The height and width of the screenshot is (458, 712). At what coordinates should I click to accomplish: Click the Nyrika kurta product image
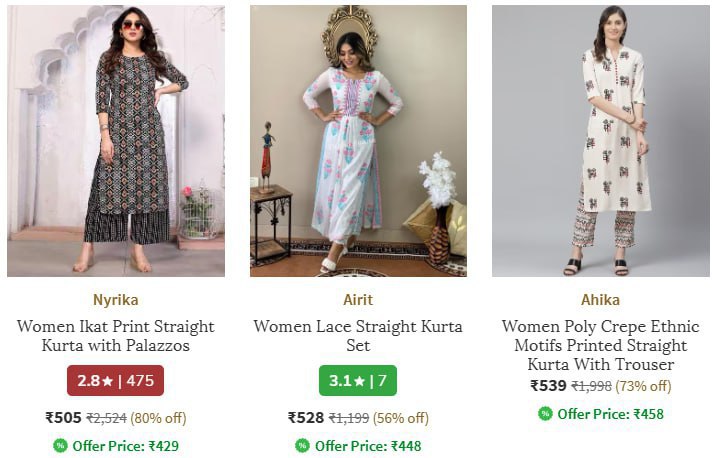[x=116, y=141]
